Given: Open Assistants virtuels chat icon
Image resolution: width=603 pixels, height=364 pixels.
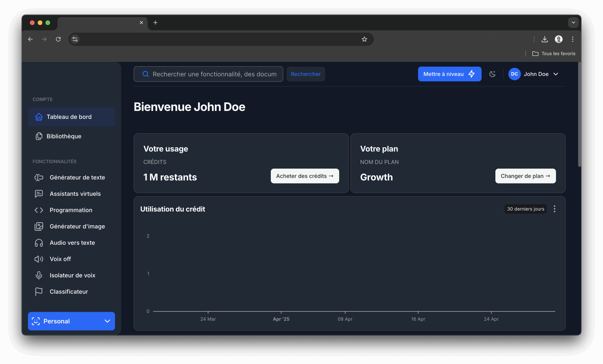Looking at the screenshot, I should coord(39,194).
